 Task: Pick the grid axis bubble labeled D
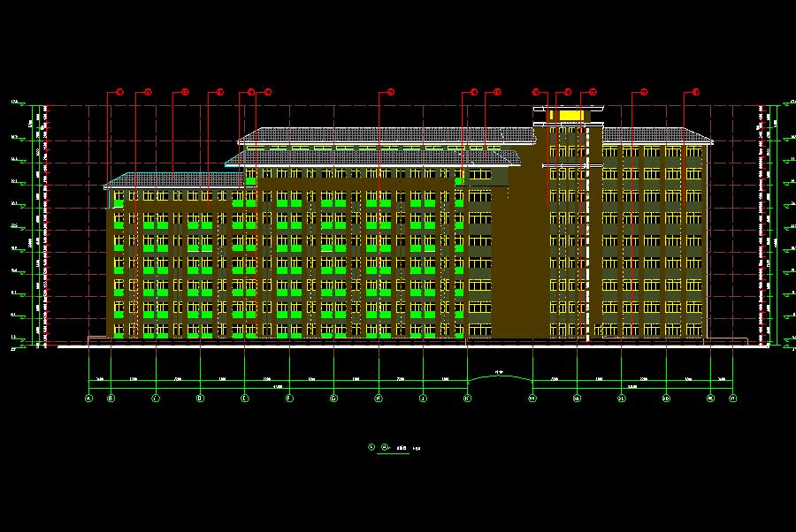point(200,399)
